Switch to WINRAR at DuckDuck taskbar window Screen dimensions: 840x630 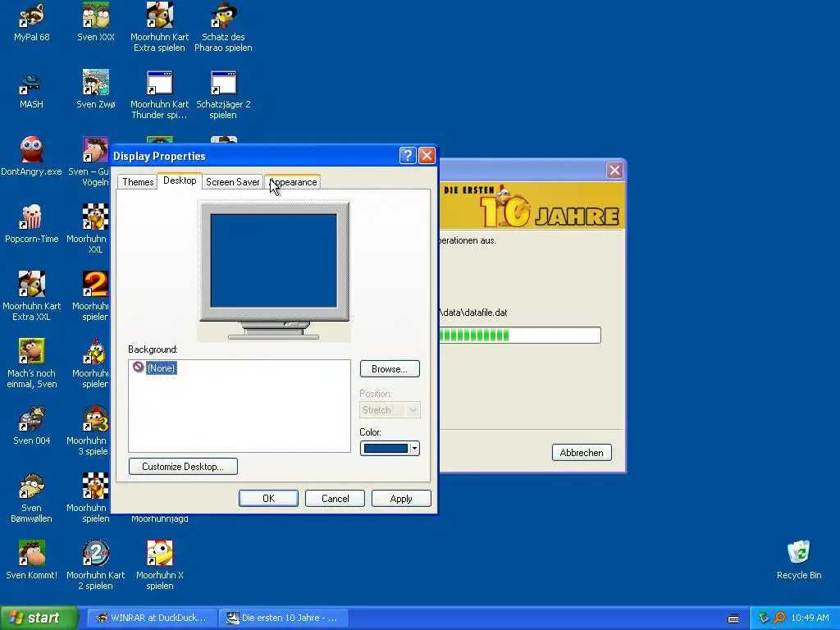152,618
